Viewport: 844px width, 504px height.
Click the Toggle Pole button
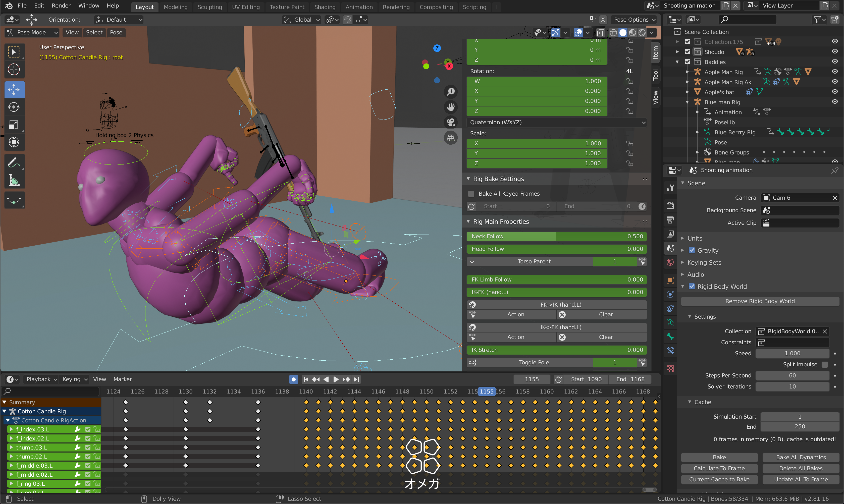[x=530, y=363]
